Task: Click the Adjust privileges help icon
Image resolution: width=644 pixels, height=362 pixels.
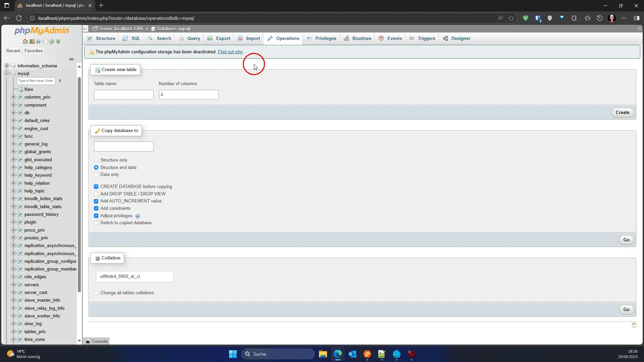Action: (x=138, y=216)
